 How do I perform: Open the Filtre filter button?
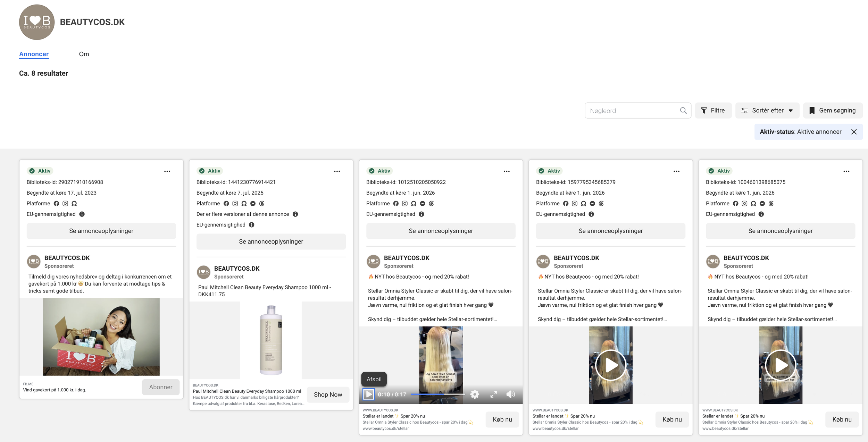pyautogui.click(x=713, y=111)
